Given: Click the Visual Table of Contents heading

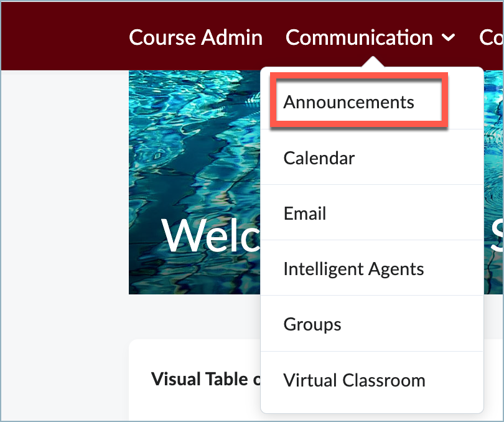Looking at the screenshot, I should tap(200, 379).
